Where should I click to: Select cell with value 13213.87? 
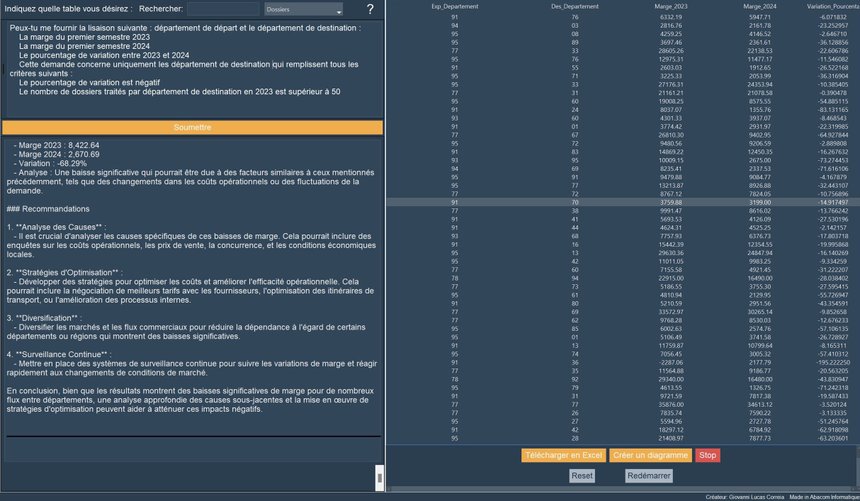(671, 185)
